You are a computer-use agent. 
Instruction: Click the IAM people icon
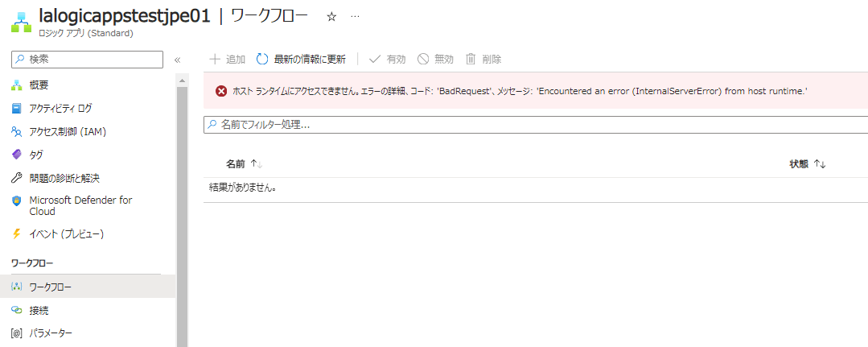pos(17,131)
